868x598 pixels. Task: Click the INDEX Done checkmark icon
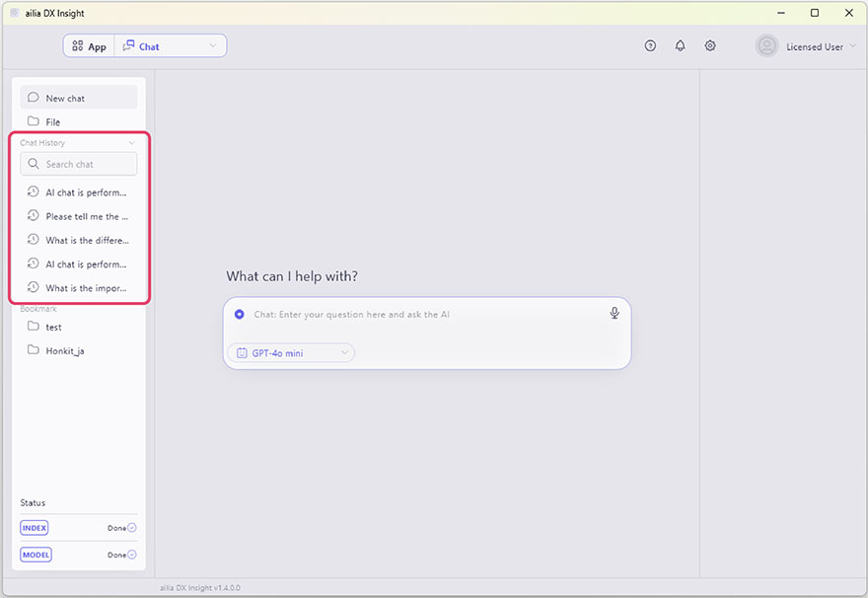tap(132, 528)
